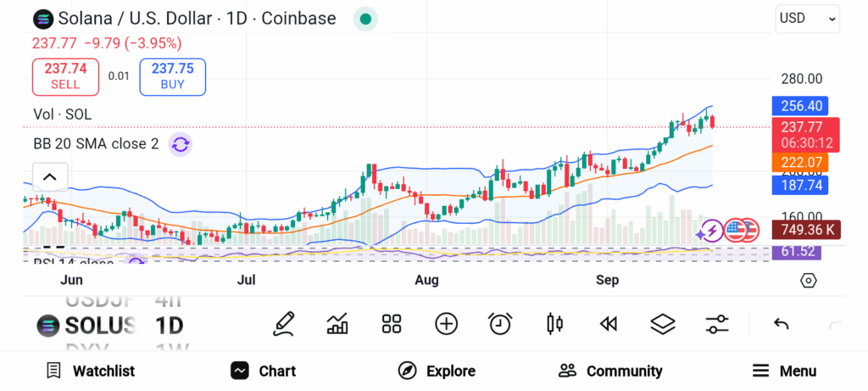Open the drawing tools pencil icon

284,323
